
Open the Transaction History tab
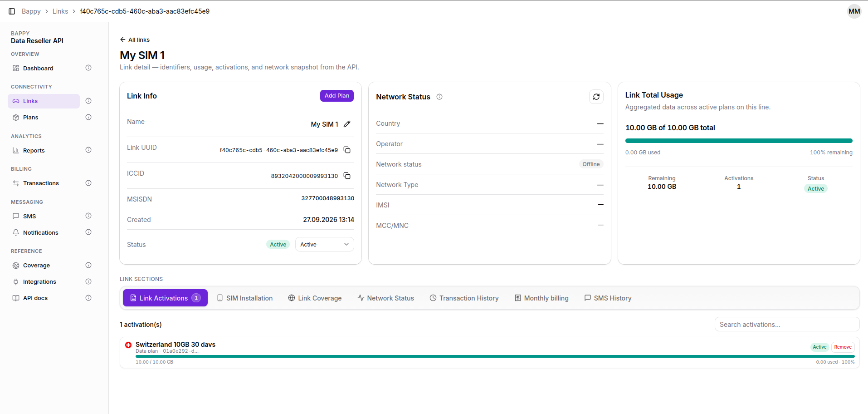[x=464, y=298]
